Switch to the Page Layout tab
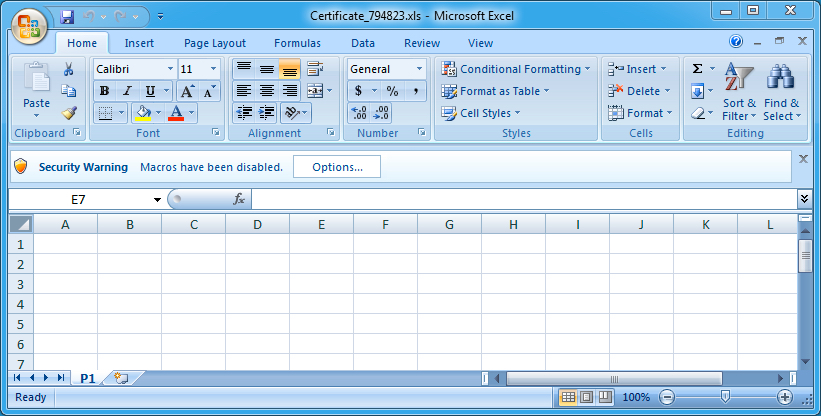 215,43
